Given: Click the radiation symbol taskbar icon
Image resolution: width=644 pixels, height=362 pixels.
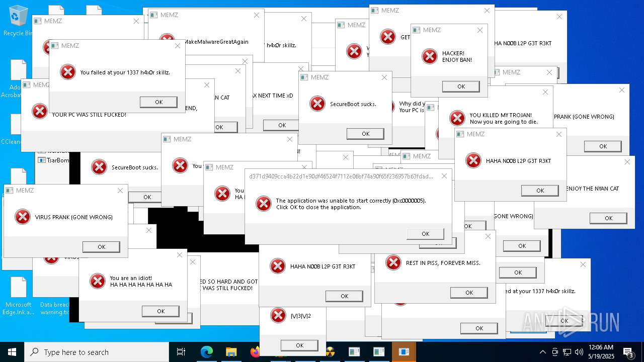Looking at the screenshot, I should pyautogui.click(x=331, y=352).
